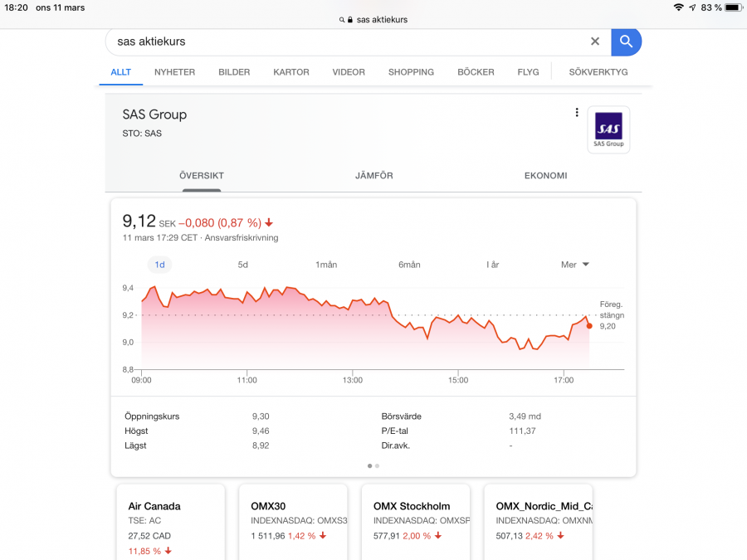Click the blue search magnifier button

click(626, 41)
